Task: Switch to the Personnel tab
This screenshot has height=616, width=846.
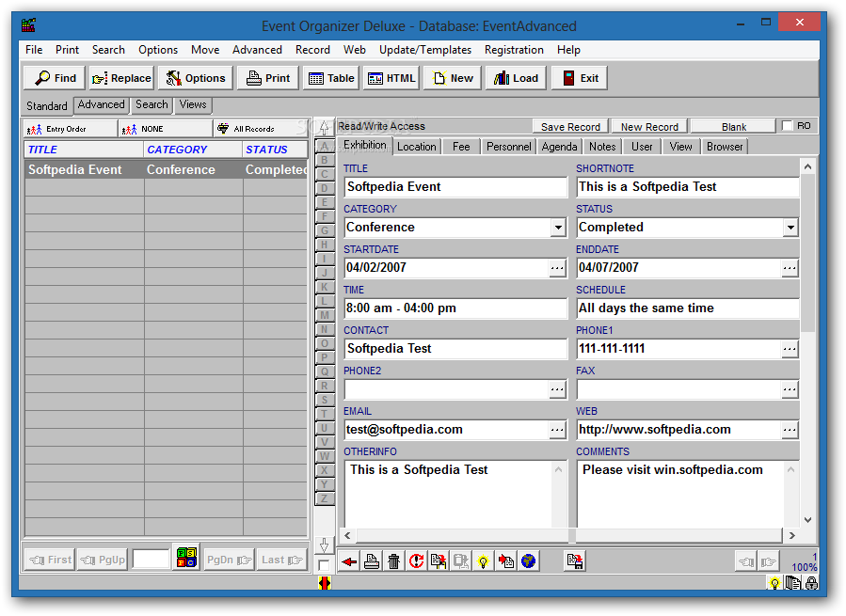Action: click(x=508, y=147)
